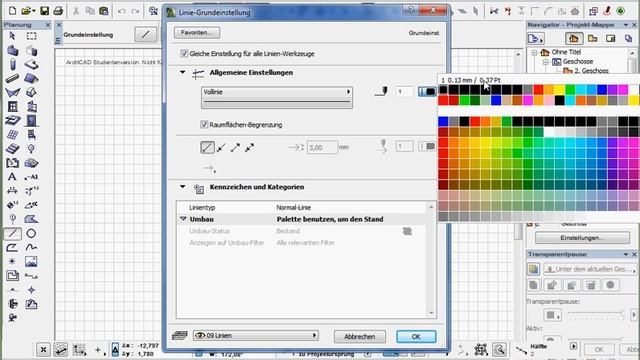Click the Save icon in toolbar
This screenshot has width=640, height=360.
44,11
